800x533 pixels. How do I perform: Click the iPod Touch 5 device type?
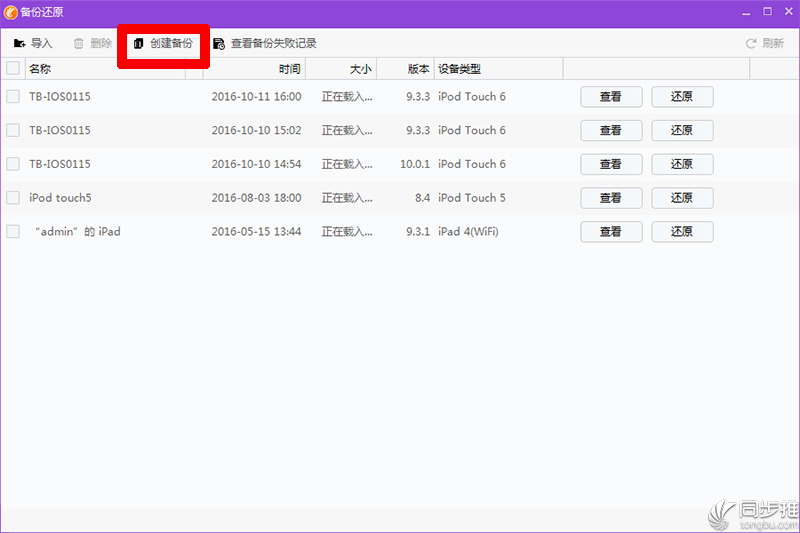[471, 197]
